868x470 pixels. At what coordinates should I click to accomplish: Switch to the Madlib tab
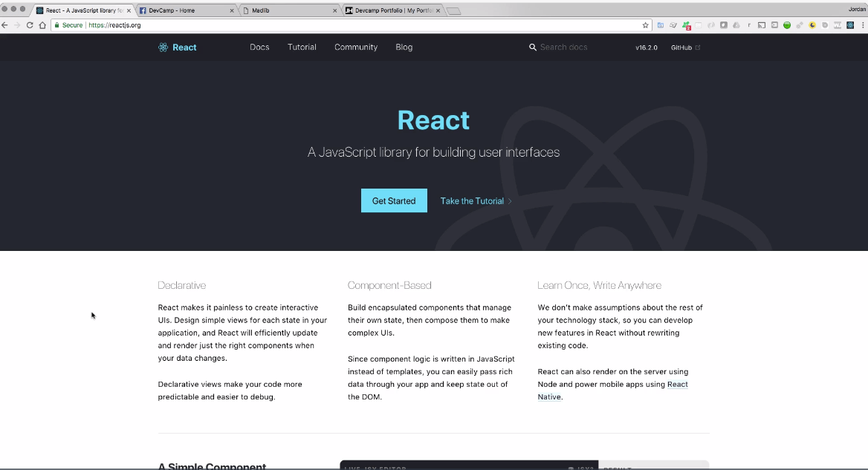point(290,10)
